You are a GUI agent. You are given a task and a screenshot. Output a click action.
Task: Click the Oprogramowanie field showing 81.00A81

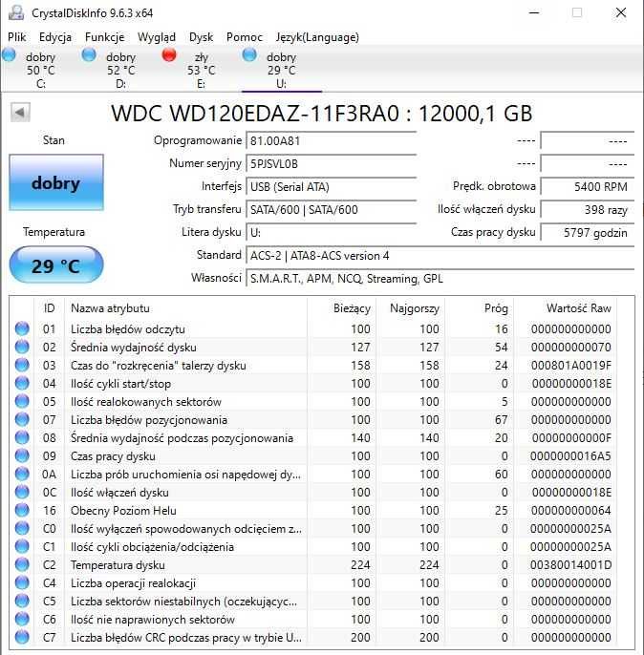332,140
